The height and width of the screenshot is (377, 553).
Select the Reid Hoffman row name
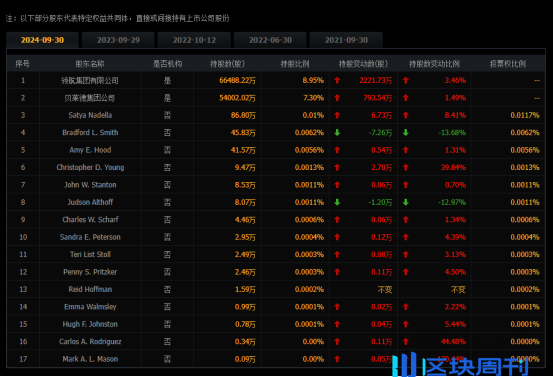point(90,290)
